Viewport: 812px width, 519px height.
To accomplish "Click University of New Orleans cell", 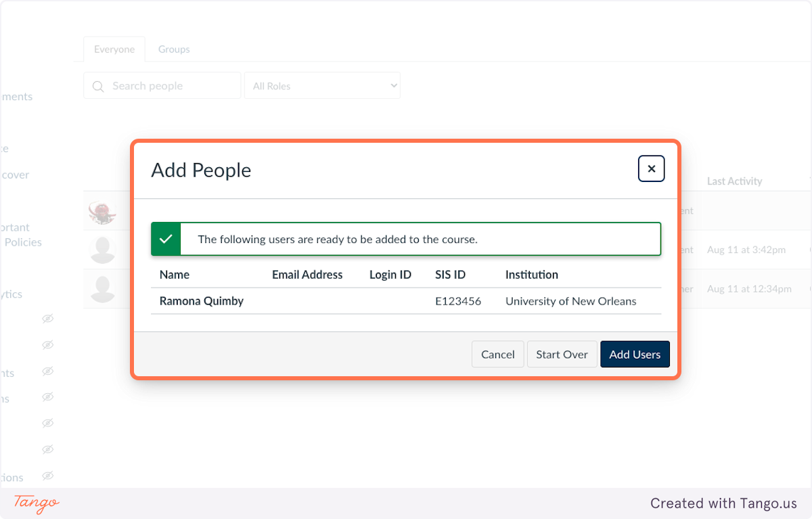I will point(571,301).
